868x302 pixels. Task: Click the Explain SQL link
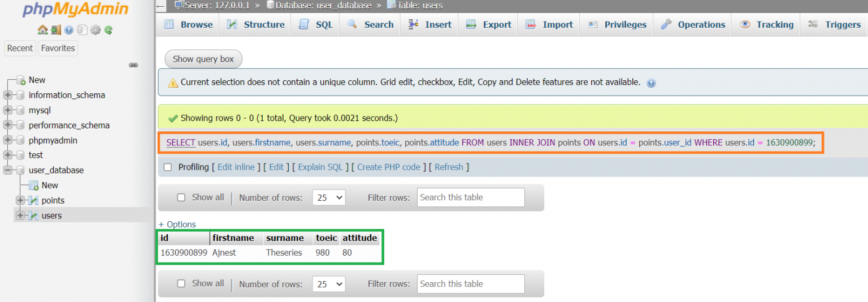pos(320,167)
